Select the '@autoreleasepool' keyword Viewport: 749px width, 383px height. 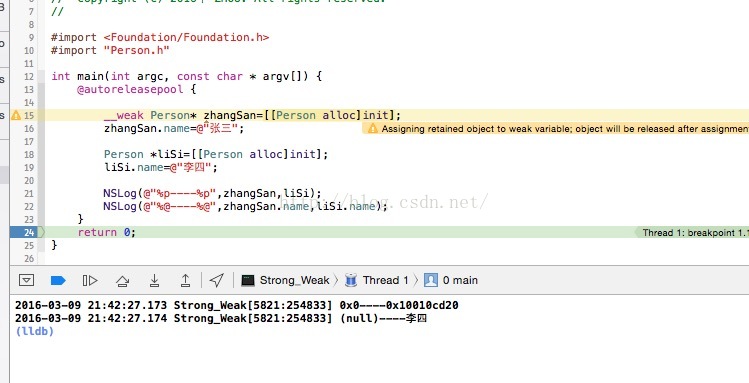(130, 89)
